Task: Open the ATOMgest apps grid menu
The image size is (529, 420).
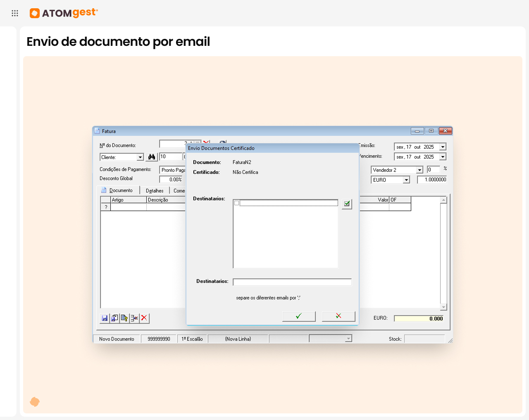Action: [15, 13]
